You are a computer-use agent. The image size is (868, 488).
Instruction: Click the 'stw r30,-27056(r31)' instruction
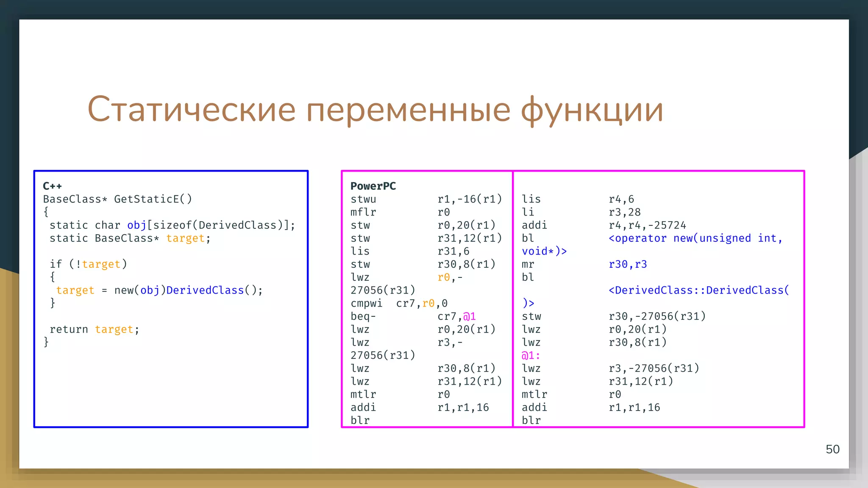point(614,316)
